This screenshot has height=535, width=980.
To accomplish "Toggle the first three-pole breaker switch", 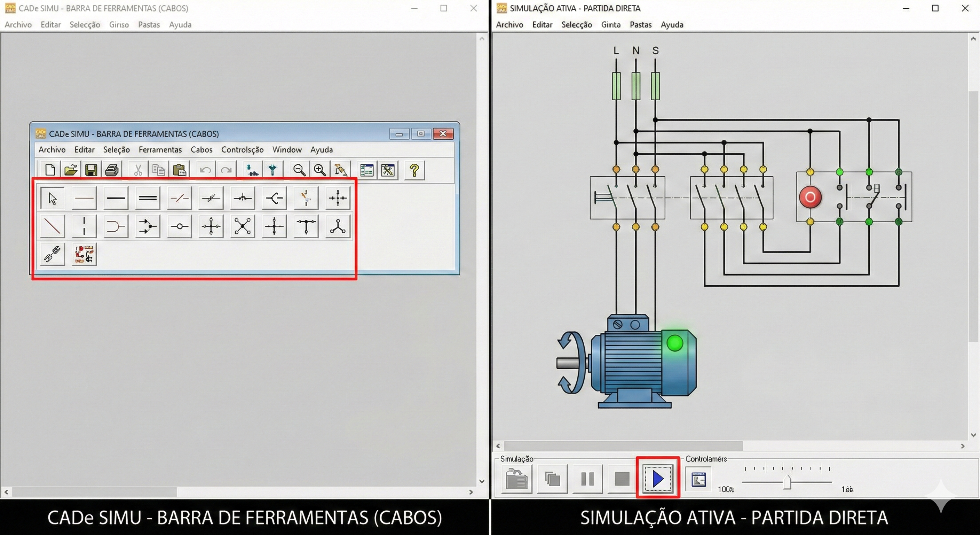I will coord(627,197).
